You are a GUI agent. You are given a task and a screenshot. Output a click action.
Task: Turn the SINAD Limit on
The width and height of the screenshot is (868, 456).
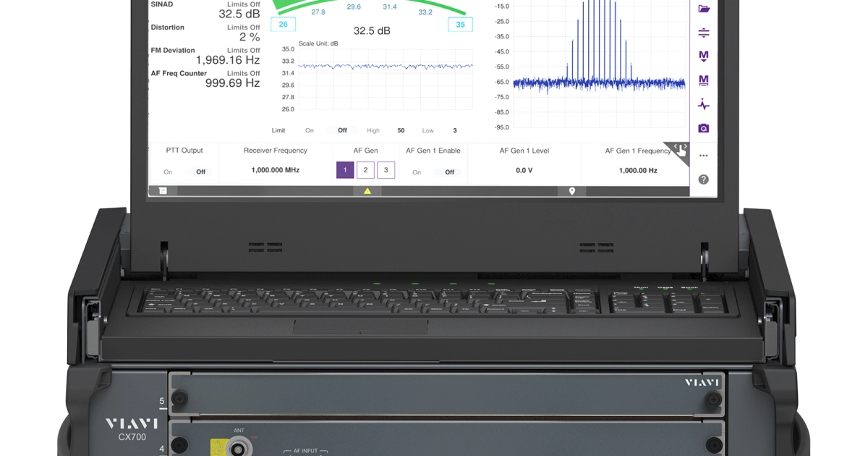[x=310, y=130]
